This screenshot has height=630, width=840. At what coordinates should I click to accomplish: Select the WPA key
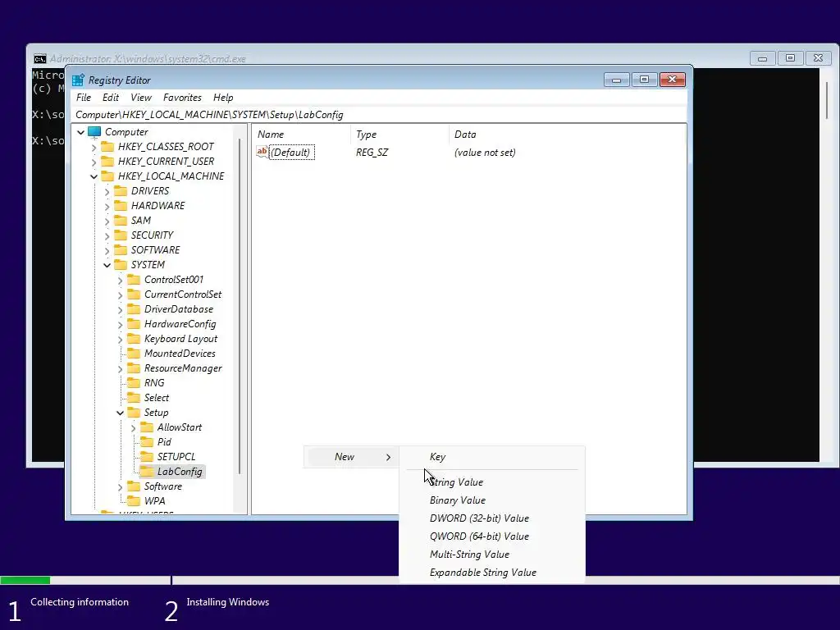pyautogui.click(x=154, y=501)
